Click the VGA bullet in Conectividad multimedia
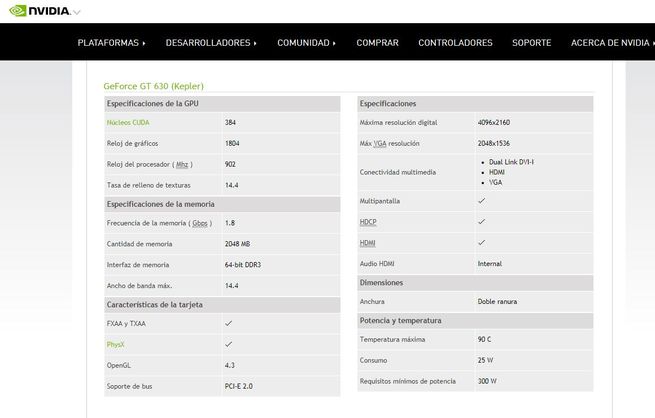The width and height of the screenshot is (655, 418). tap(495, 182)
